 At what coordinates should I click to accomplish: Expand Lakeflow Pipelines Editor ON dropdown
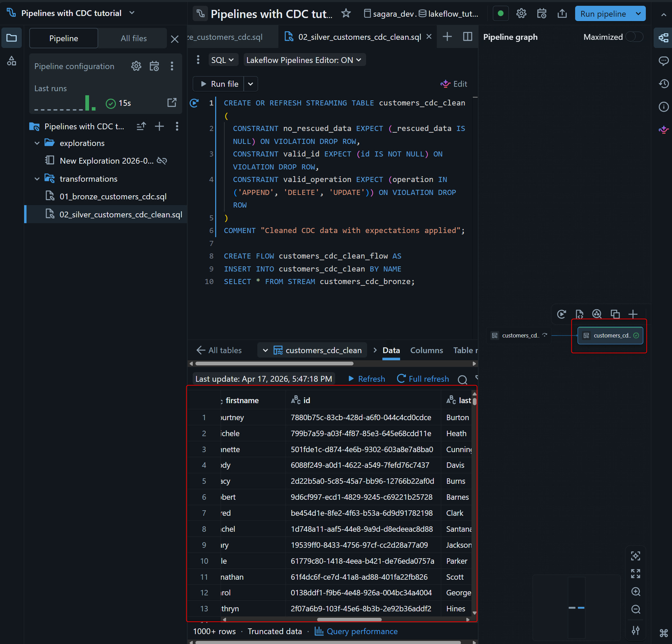[304, 60]
